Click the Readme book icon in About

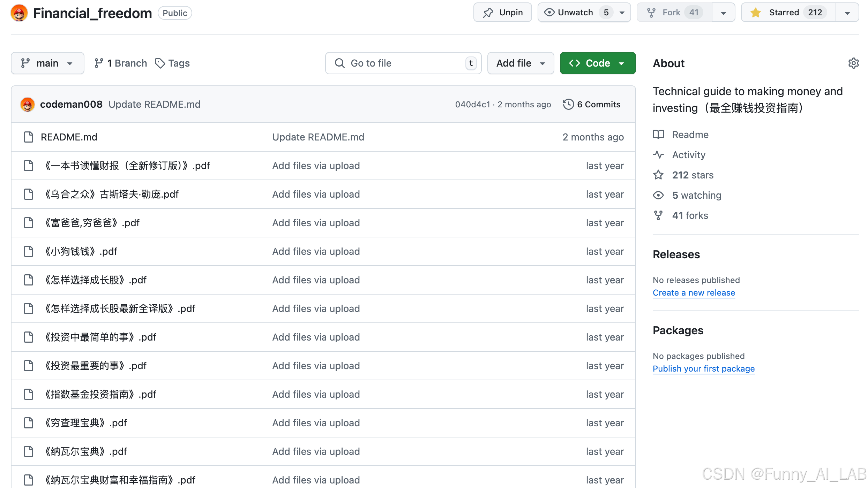[x=658, y=135]
